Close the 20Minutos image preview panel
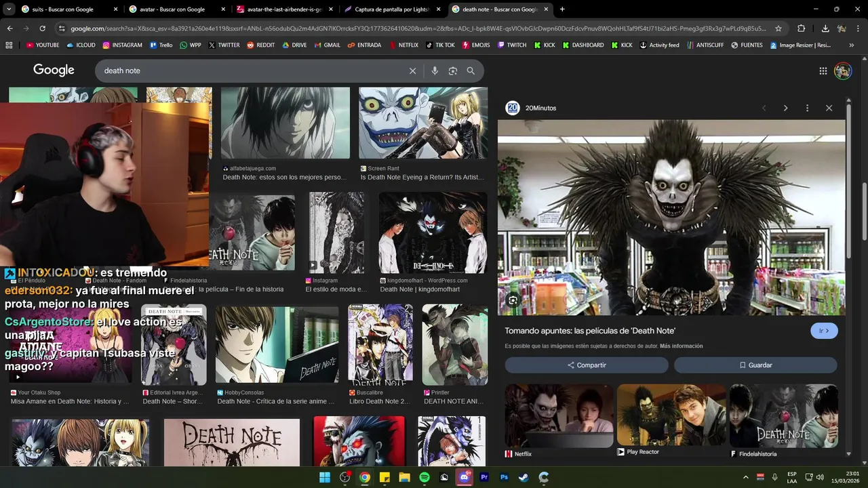Viewport: 868px width, 488px height. coord(829,108)
